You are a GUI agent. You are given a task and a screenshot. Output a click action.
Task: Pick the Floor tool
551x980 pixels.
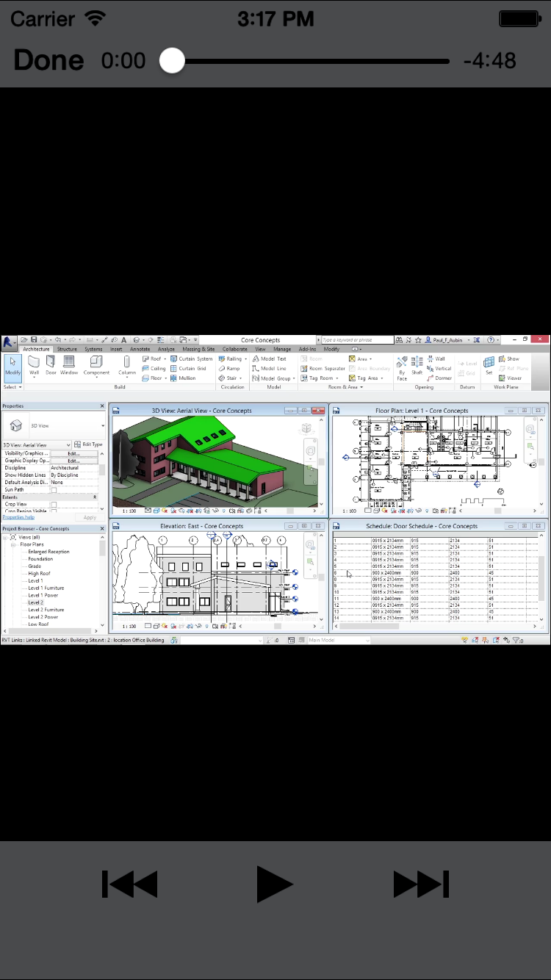[154, 378]
